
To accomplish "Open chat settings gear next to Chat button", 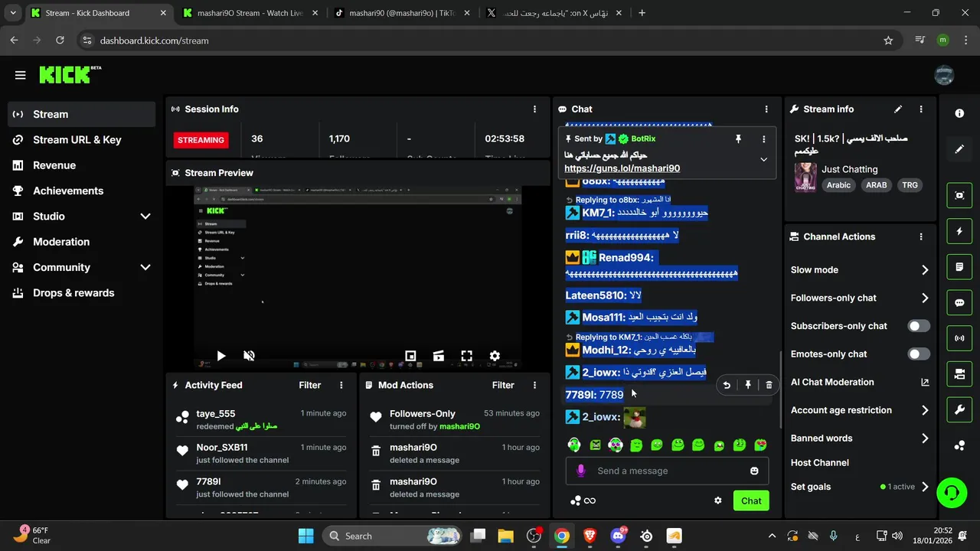I will coord(718,500).
